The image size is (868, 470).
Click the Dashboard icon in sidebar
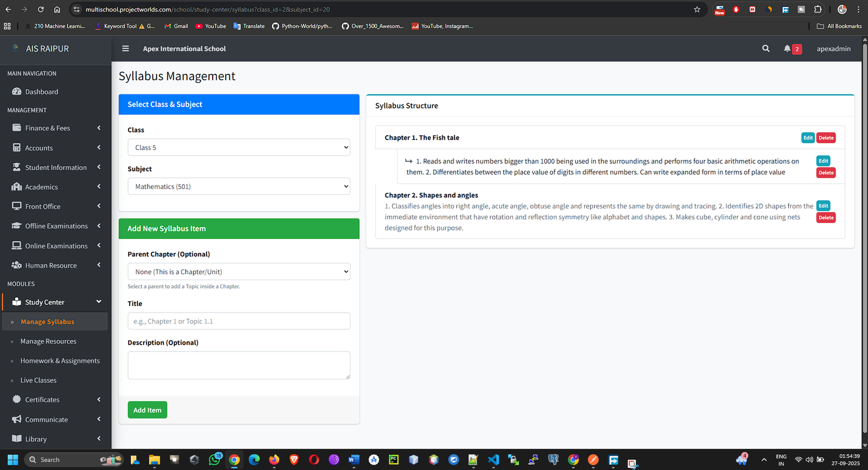pos(17,92)
